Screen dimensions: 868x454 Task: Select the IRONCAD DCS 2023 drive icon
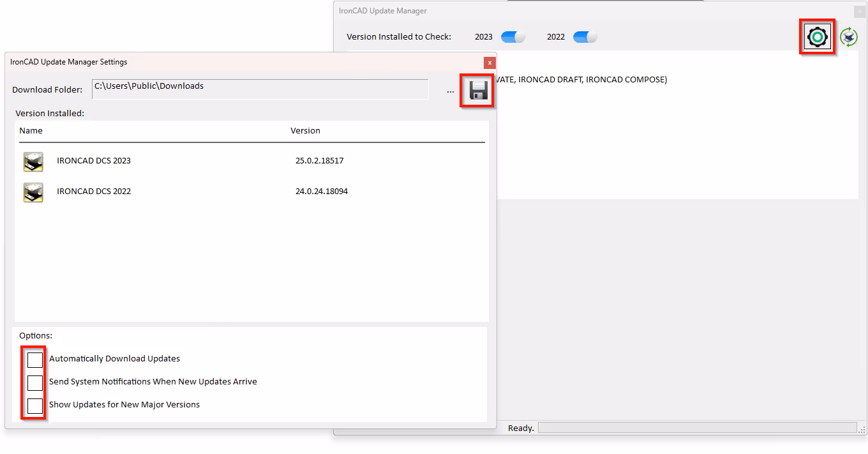coord(33,162)
